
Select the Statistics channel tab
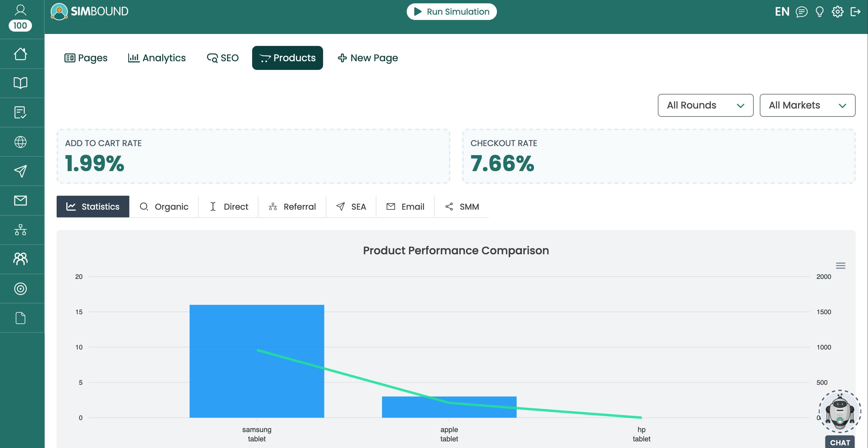click(93, 207)
